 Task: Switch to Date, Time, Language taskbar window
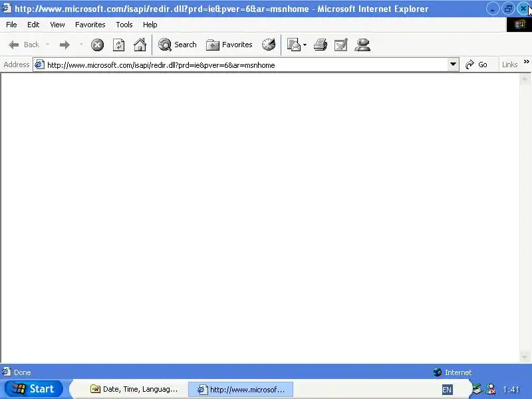click(134, 389)
